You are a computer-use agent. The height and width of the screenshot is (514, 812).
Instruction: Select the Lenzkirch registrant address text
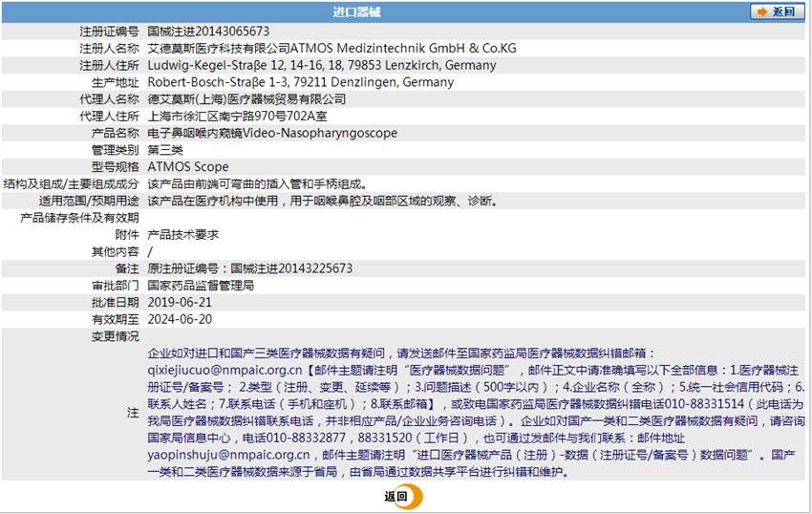click(322, 65)
